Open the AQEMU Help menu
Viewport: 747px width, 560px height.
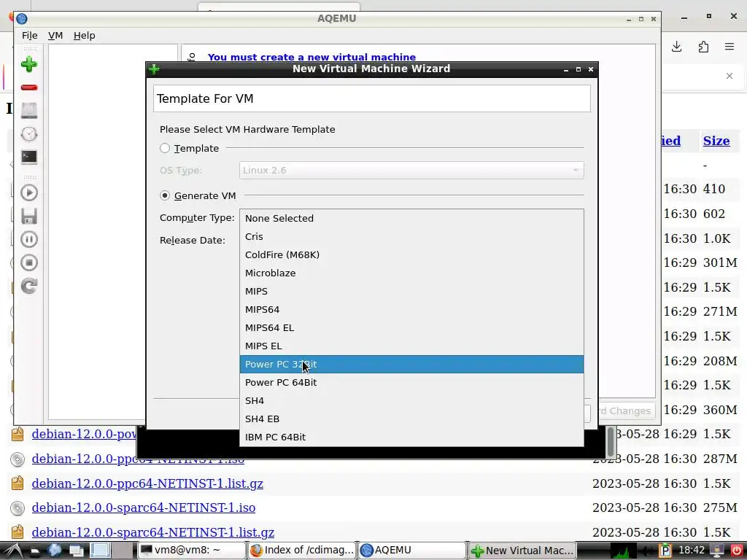[85, 36]
